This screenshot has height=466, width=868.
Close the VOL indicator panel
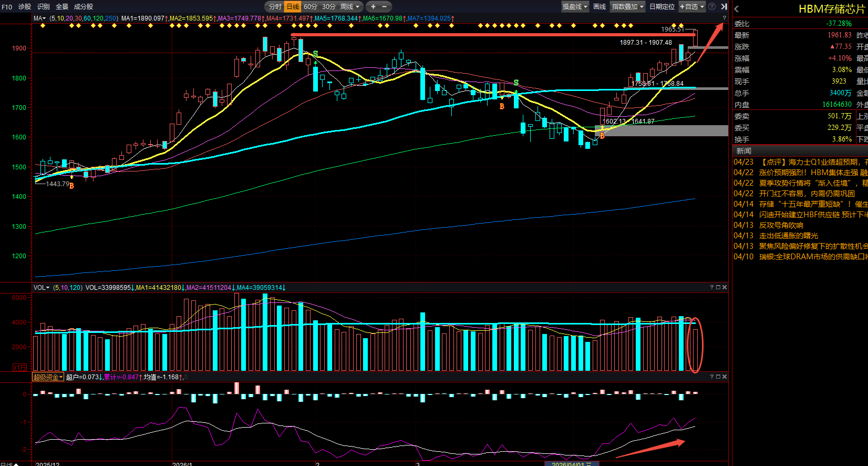[725, 287]
